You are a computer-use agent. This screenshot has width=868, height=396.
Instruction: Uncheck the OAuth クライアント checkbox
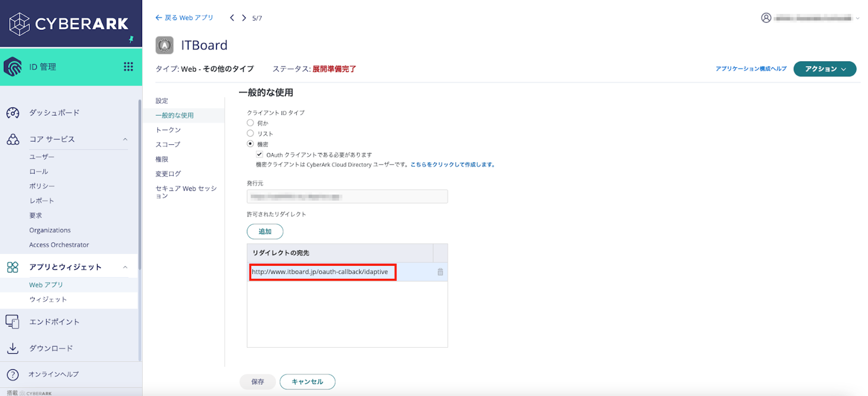pos(259,154)
